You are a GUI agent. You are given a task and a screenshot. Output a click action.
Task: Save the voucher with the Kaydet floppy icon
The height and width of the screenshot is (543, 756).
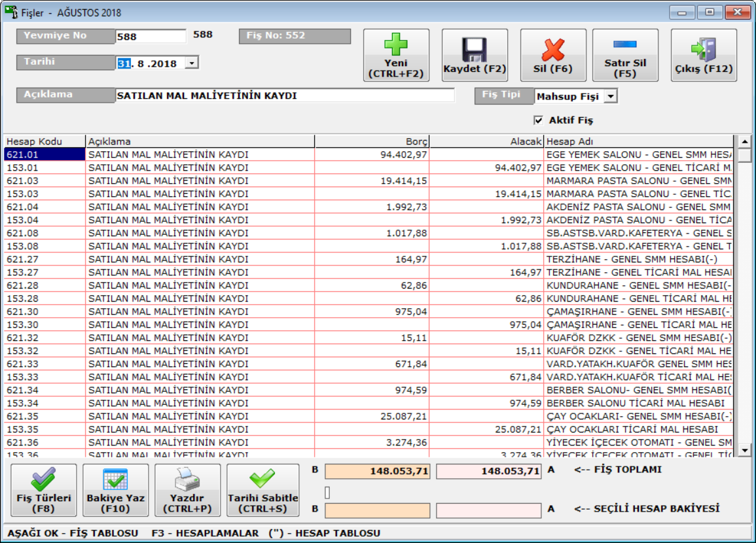coord(475,49)
